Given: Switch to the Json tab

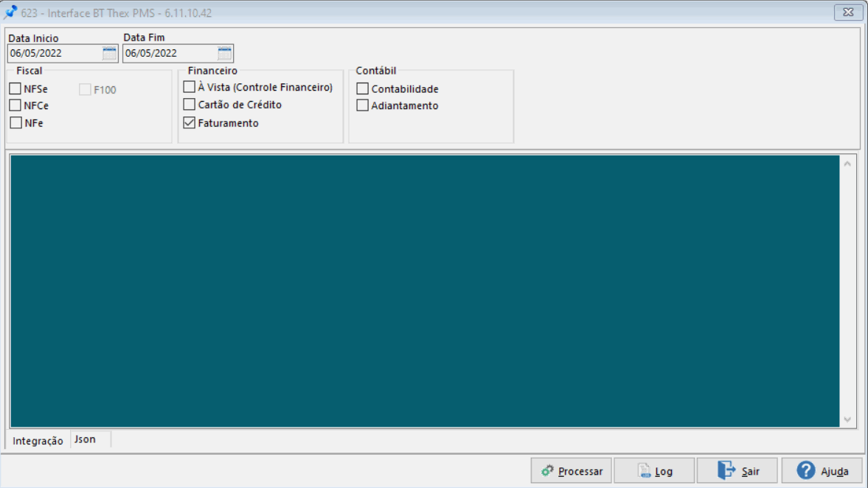Looking at the screenshot, I should click(86, 439).
